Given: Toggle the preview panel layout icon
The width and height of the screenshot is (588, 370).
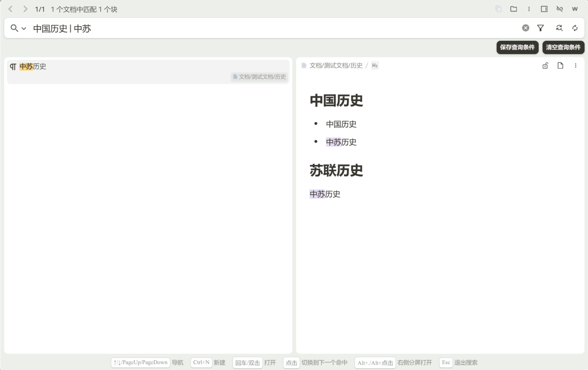Looking at the screenshot, I should pyautogui.click(x=544, y=9).
